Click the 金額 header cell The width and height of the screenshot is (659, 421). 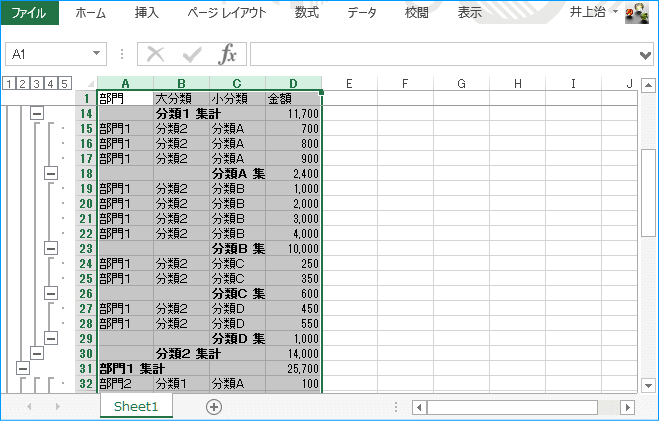(x=293, y=99)
